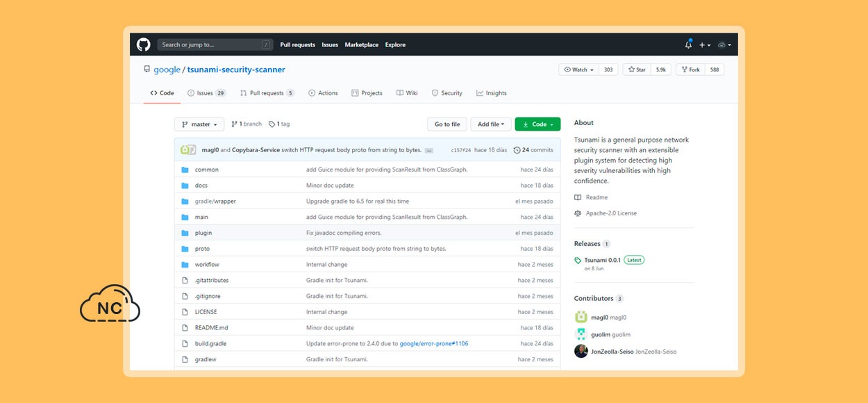Viewport: 868px width, 403px height.
Task: Click the Copybara-Service author link
Action: 256,150
